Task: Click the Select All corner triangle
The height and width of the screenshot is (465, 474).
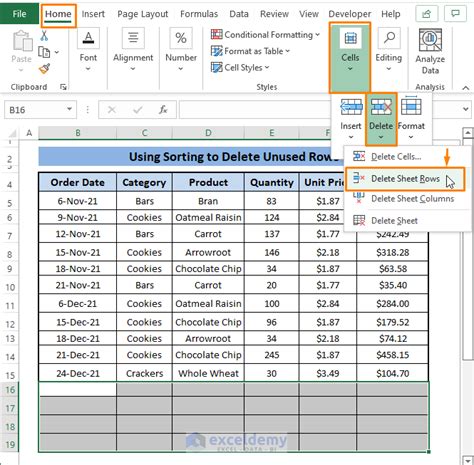Action: coord(12,133)
